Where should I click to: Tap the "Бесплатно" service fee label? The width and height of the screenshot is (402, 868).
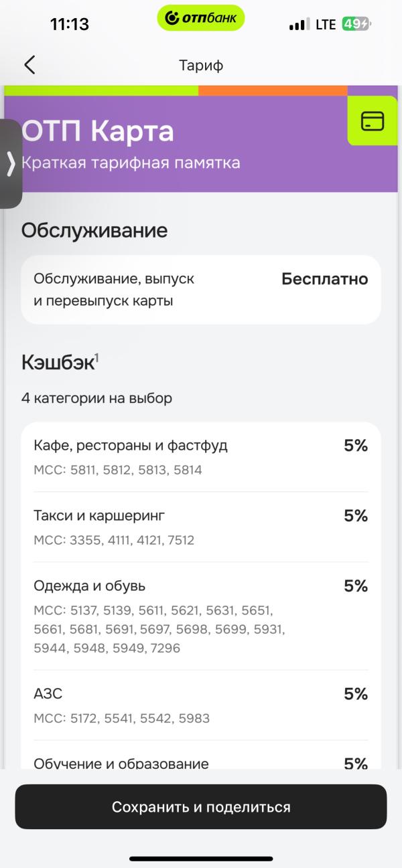[x=324, y=279]
